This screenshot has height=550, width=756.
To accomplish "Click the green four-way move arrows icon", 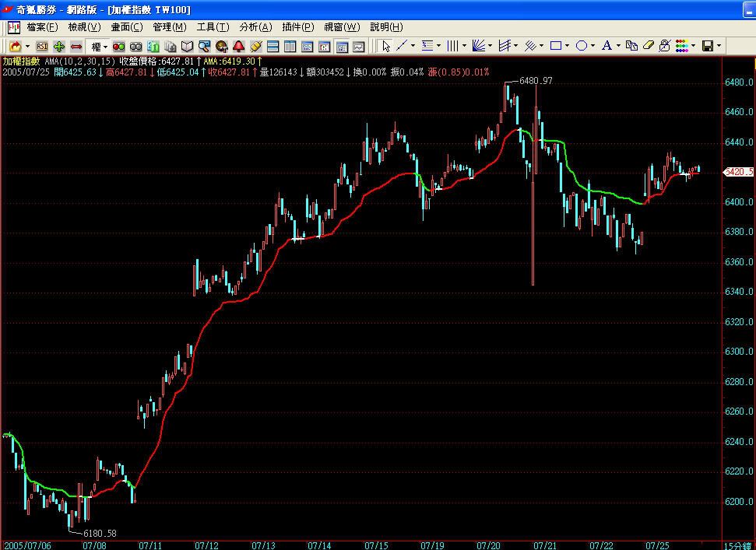I will point(59,46).
